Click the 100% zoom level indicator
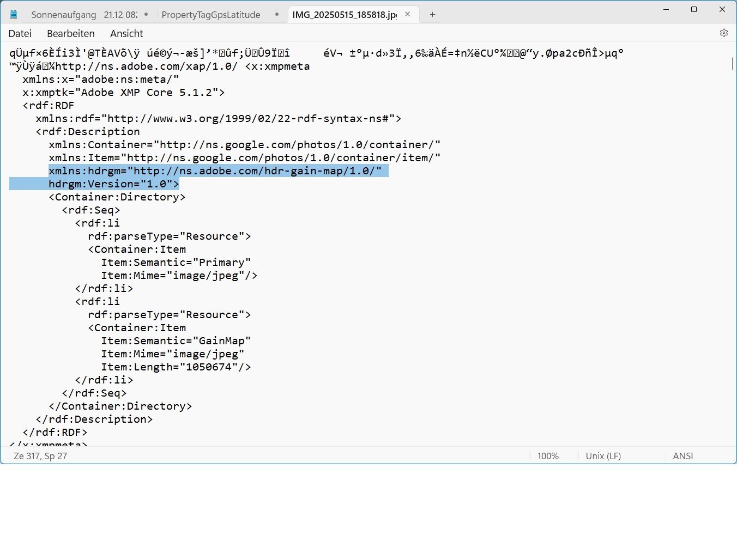 click(x=548, y=456)
